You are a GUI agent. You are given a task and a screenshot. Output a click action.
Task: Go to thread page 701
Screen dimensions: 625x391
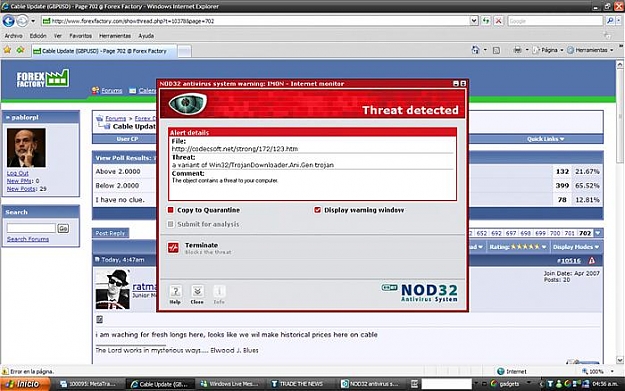569,233
